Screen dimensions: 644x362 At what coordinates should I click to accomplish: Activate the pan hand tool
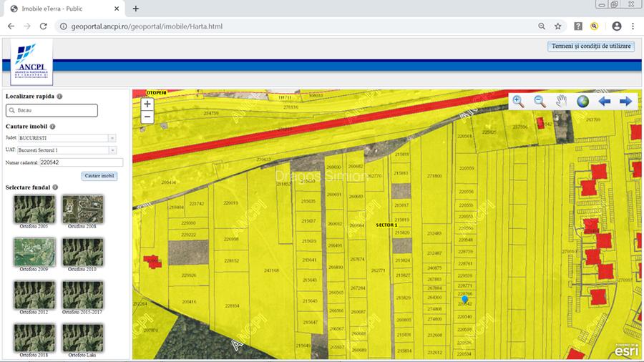pyautogui.click(x=561, y=101)
